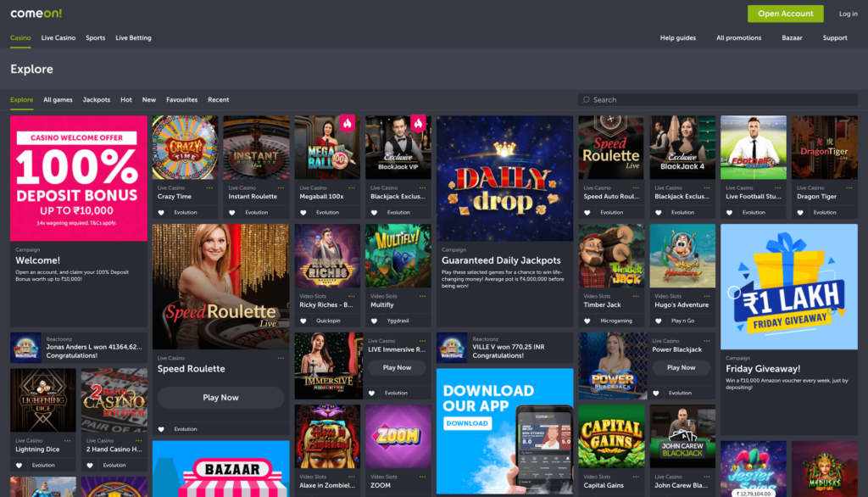This screenshot has width=868, height=497.
Task: Favourite Timber Jack with heart icon
Action: pyautogui.click(x=587, y=321)
